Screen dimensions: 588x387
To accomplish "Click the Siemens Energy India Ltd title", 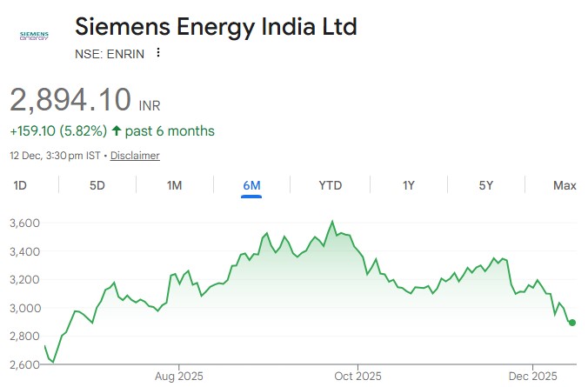I will pos(216,26).
